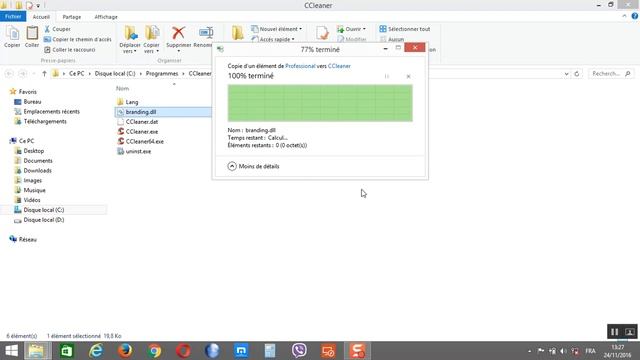Open Musique under Ce PC

[x=34, y=190]
